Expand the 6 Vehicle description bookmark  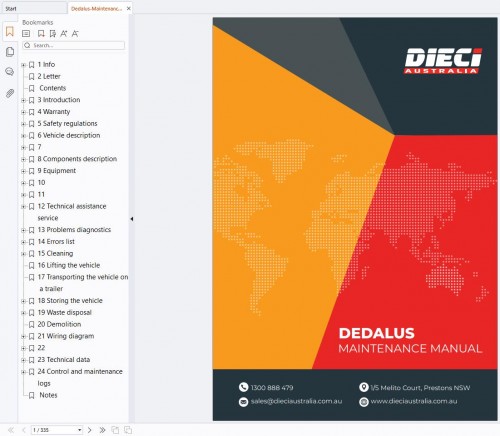pyautogui.click(x=23, y=136)
